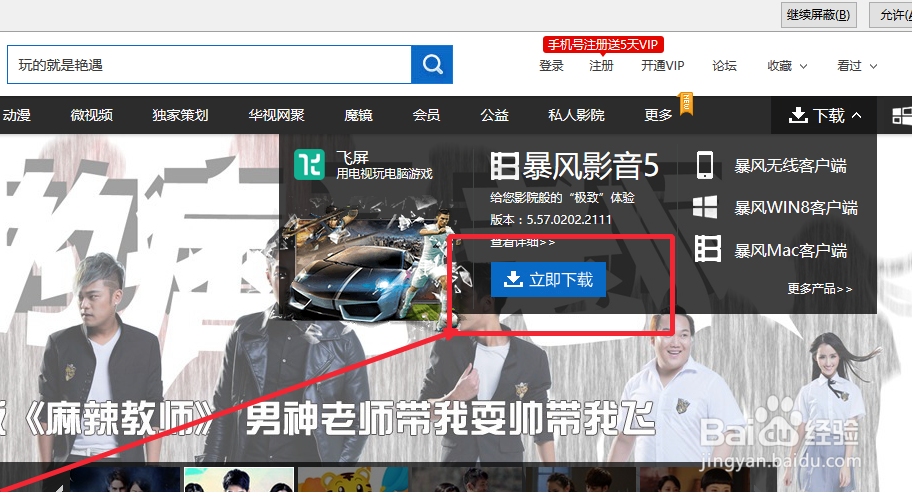This screenshot has height=492, width=912.
Task: Click the film icon for 暴风Mac客户端
Action: point(708,249)
